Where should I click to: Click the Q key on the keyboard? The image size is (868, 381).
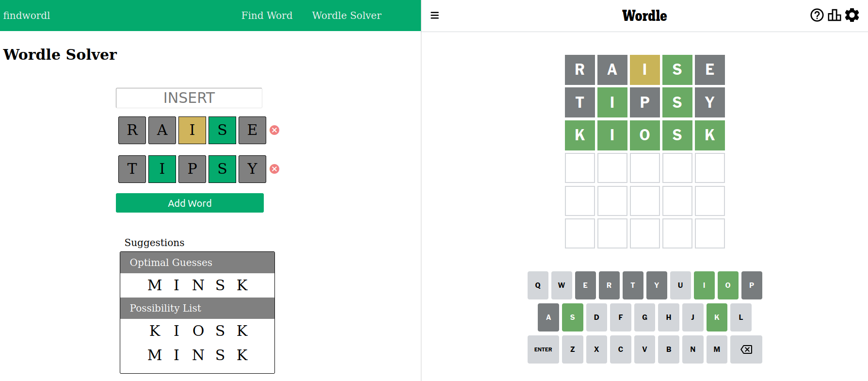(x=538, y=285)
